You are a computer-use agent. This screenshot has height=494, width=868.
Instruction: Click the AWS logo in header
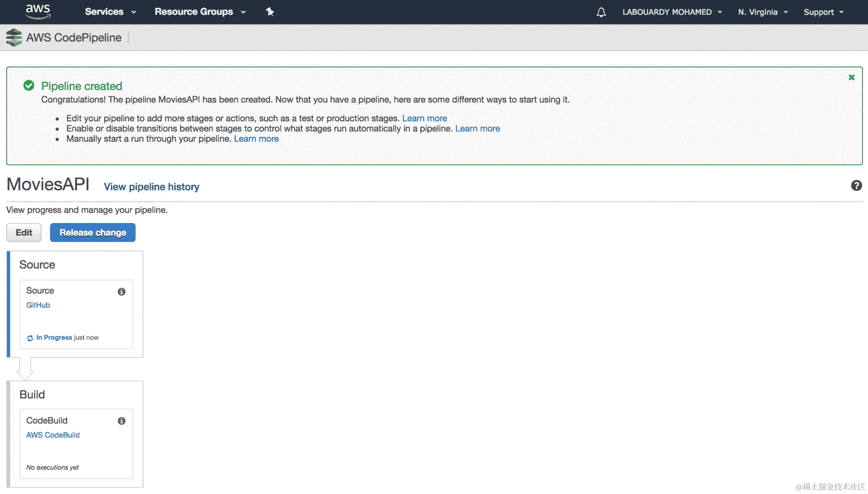[38, 12]
